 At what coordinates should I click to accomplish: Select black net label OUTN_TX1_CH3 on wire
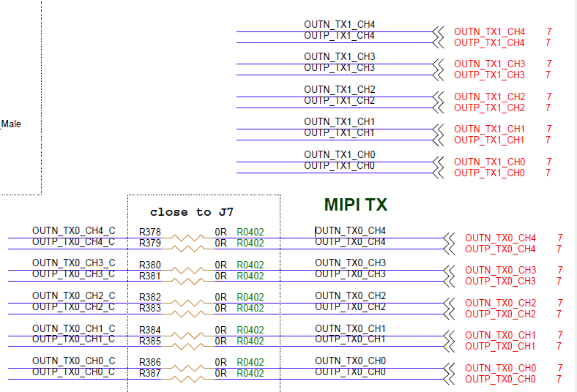340,56
